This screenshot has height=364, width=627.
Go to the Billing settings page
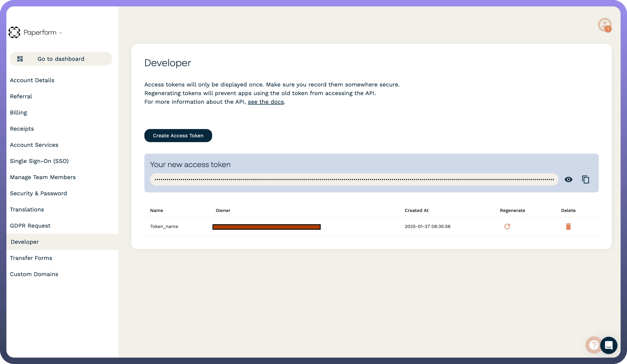pyautogui.click(x=18, y=113)
